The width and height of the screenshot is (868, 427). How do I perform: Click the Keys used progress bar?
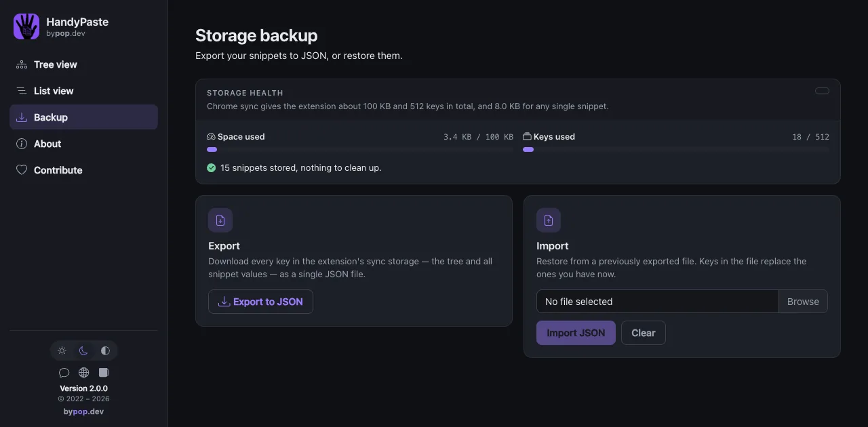[x=676, y=149]
